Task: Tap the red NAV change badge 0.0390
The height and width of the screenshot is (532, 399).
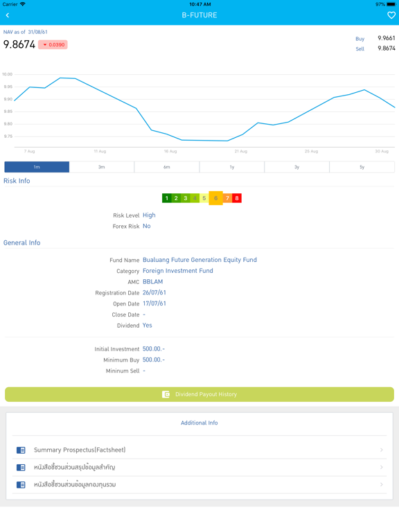Action: click(53, 44)
